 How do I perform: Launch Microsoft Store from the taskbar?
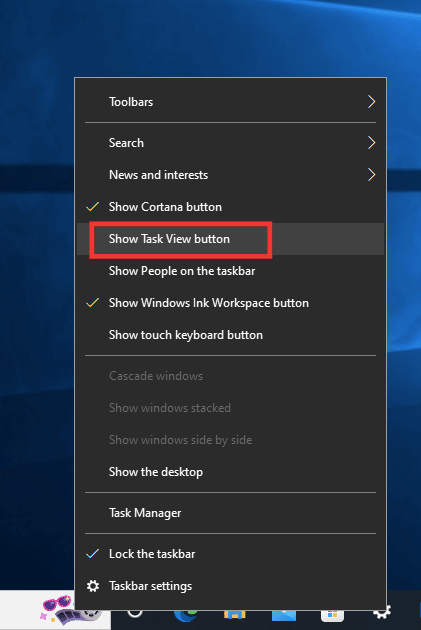pos(332,615)
